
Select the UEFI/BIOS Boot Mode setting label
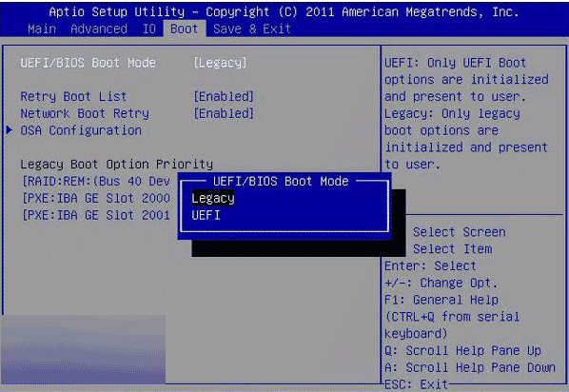(88, 63)
